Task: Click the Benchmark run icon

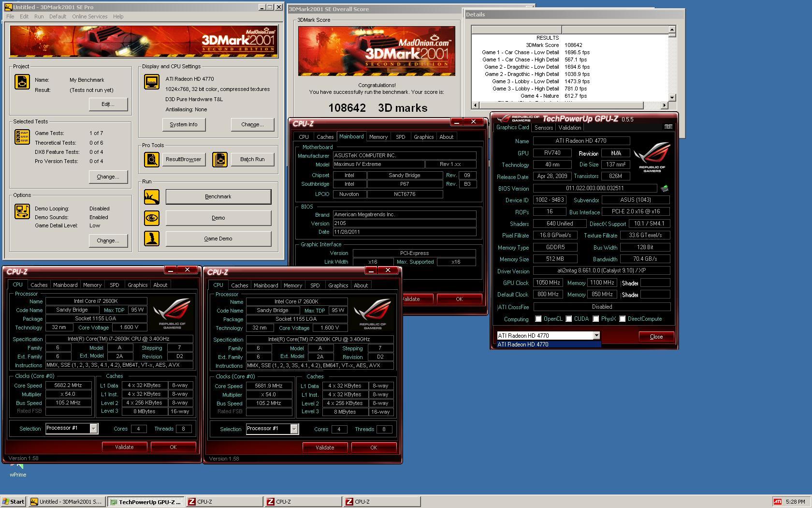Action: click(x=152, y=197)
